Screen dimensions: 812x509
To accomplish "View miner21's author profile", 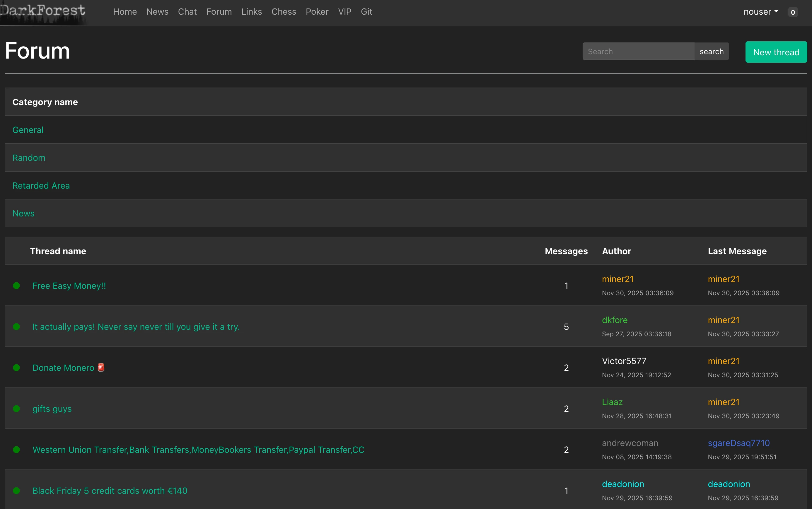I will [618, 279].
